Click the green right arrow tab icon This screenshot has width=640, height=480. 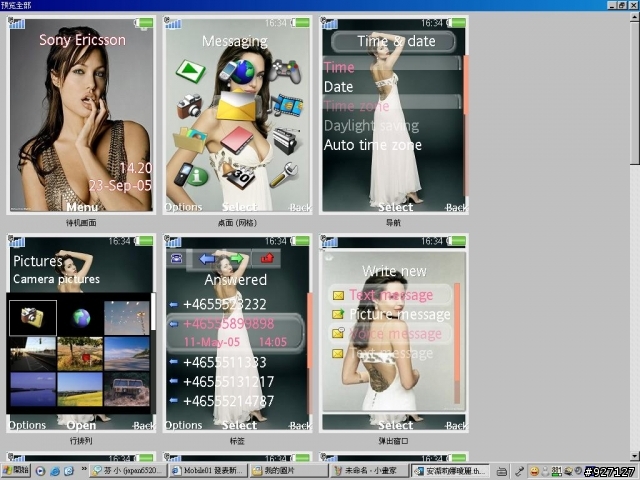point(236,258)
